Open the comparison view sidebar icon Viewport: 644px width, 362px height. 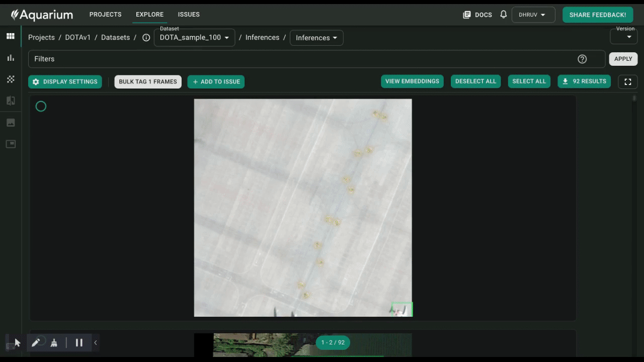[11, 101]
